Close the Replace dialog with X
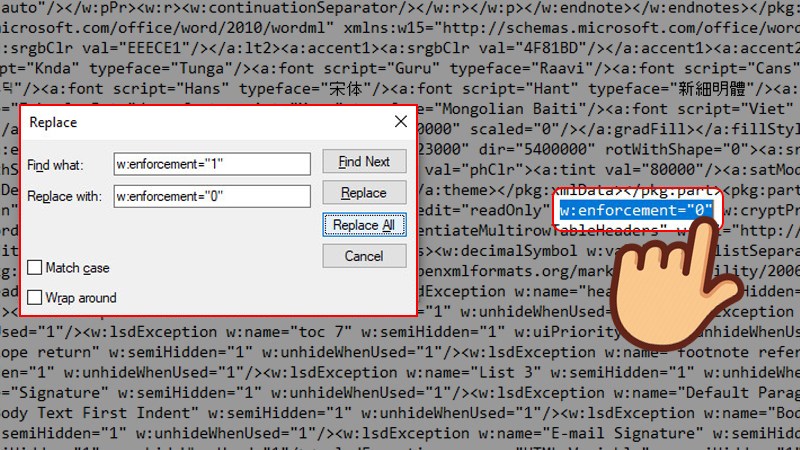 [x=400, y=122]
